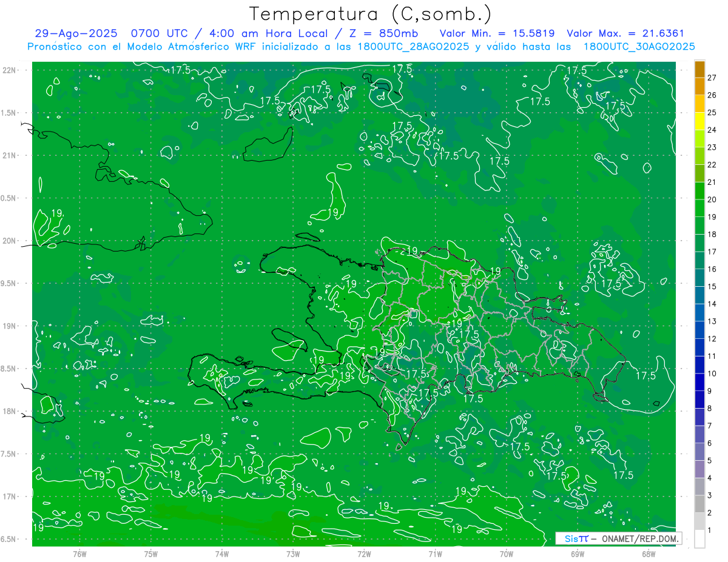Pick the blue legend swatch between 12 and 13

tap(699, 330)
